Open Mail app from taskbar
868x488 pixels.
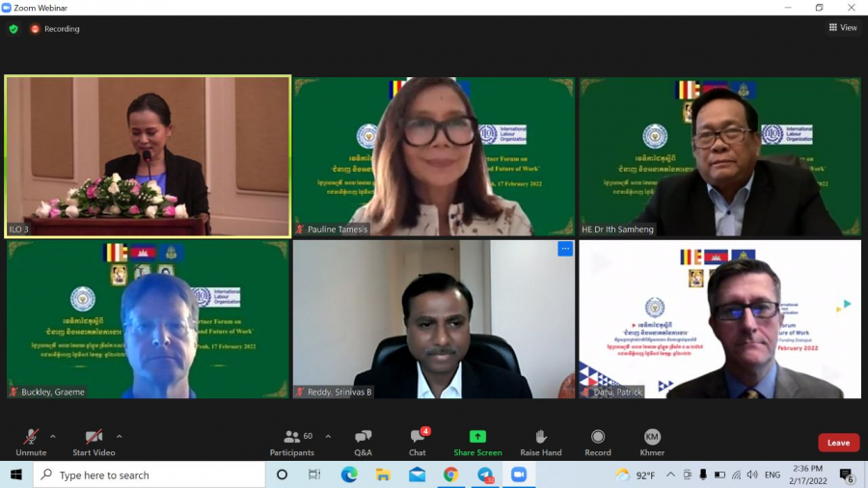pos(418,474)
